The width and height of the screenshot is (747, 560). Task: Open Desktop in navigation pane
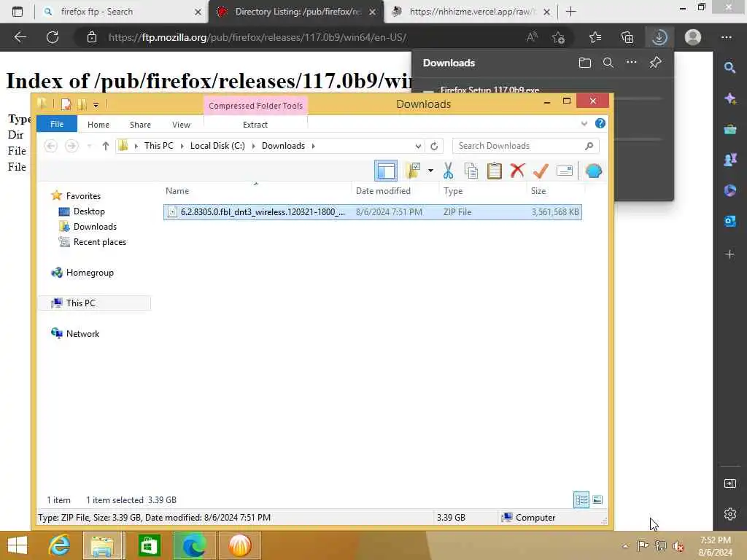[88, 211]
